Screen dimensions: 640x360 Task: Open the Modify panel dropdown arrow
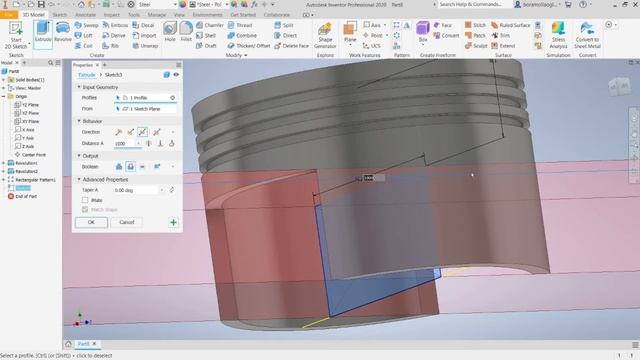(245, 55)
